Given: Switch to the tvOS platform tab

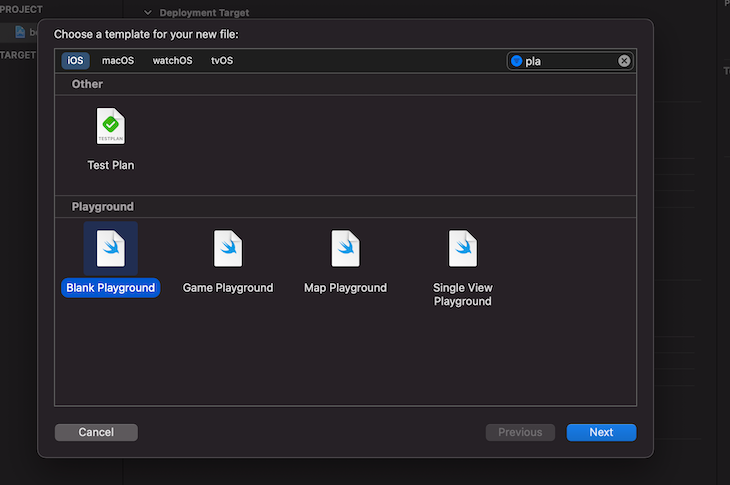Looking at the screenshot, I should tap(222, 61).
